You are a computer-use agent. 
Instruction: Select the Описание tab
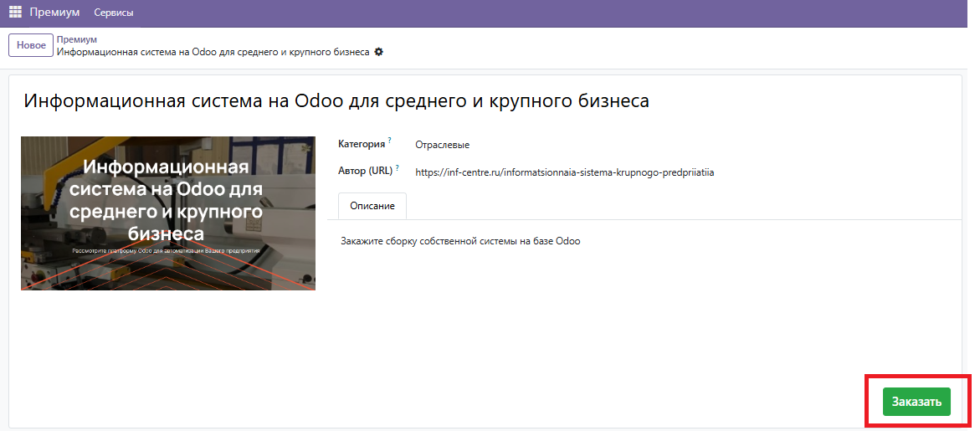coord(372,206)
